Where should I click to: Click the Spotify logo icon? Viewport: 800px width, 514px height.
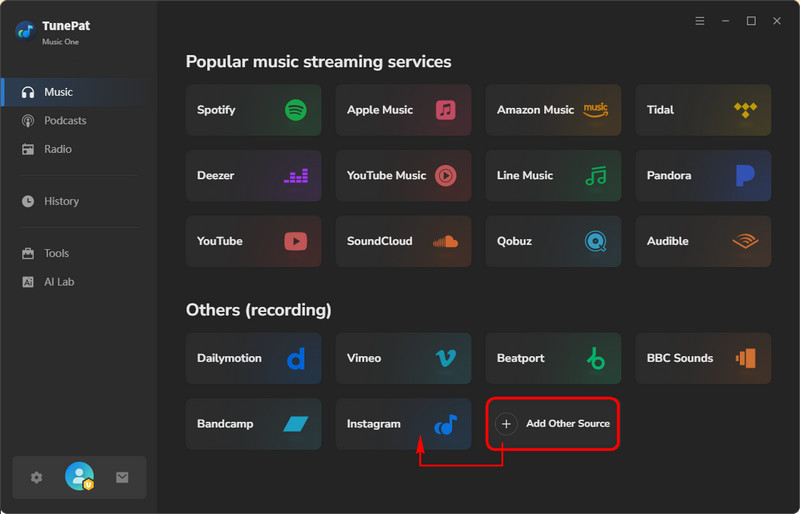pyautogui.click(x=296, y=110)
